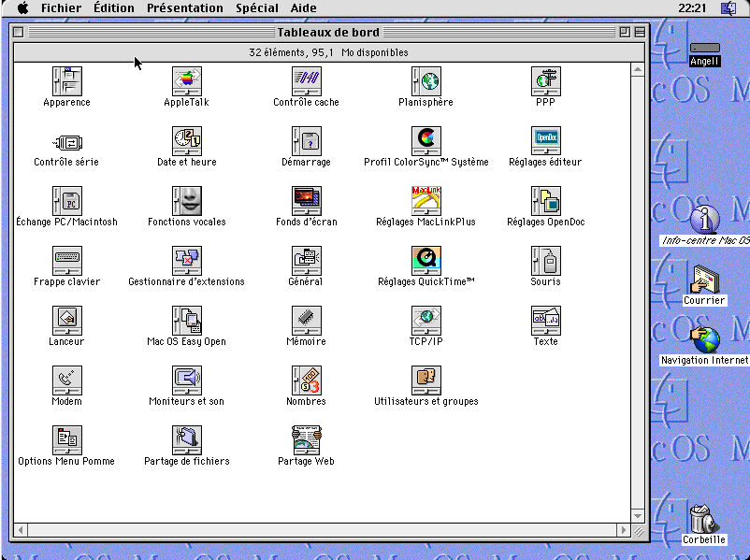Open the application switcher menu at top right

728,8
